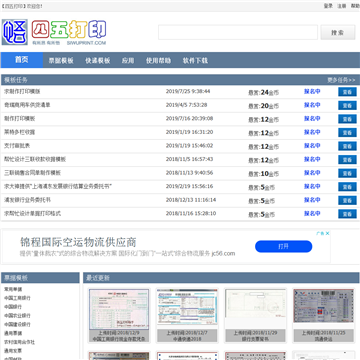Click the 悬赏:24金币 reward text
360x360 pixels.
pos(263,93)
